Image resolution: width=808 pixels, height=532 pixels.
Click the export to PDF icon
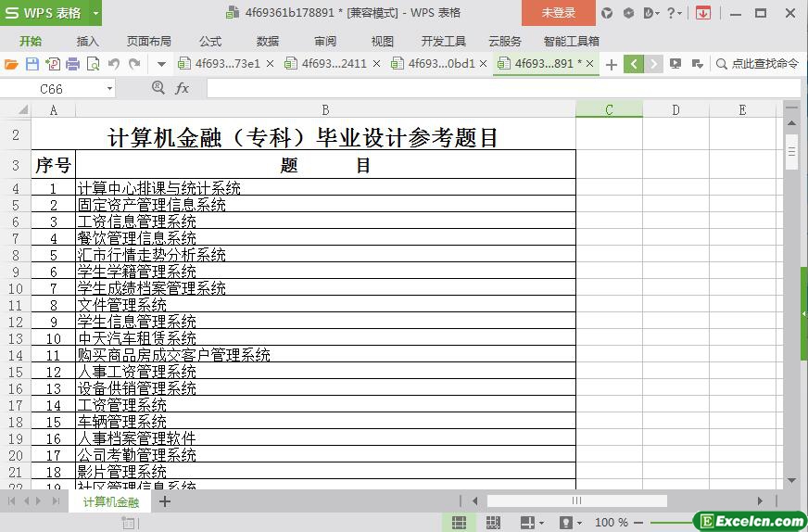(x=53, y=64)
